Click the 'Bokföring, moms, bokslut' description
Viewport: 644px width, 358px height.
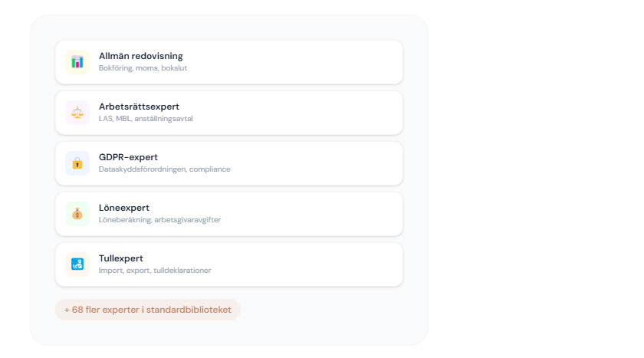tap(143, 68)
